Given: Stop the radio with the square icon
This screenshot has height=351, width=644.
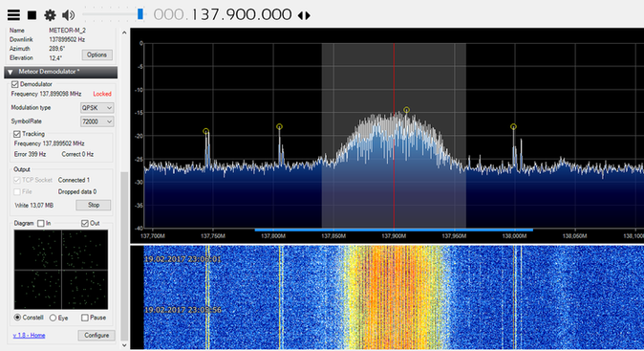Looking at the screenshot, I should coord(32,15).
